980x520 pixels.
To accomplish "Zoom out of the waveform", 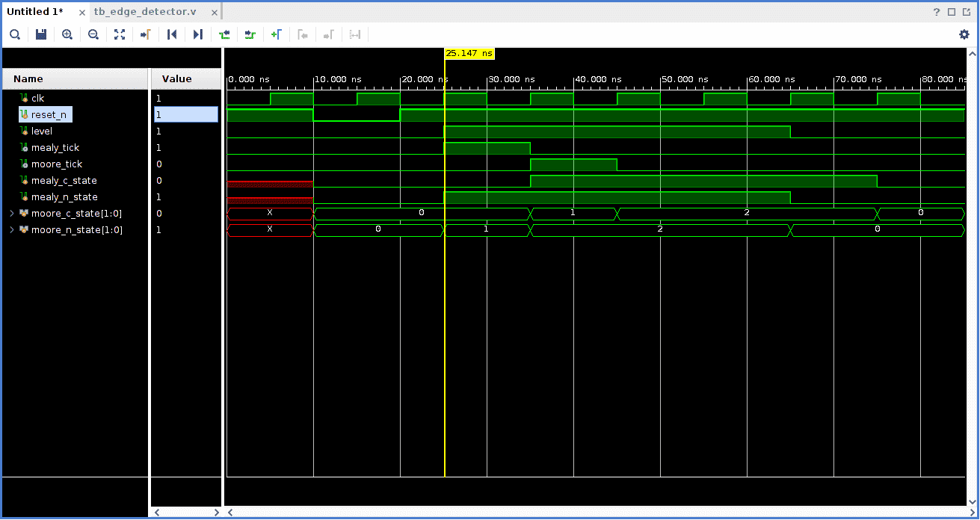I will [93, 34].
